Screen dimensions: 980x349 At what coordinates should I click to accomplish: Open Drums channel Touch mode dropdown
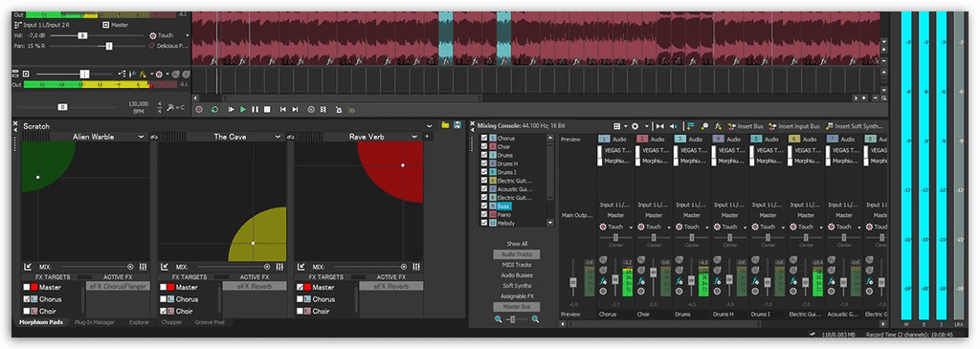(x=707, y=228)
